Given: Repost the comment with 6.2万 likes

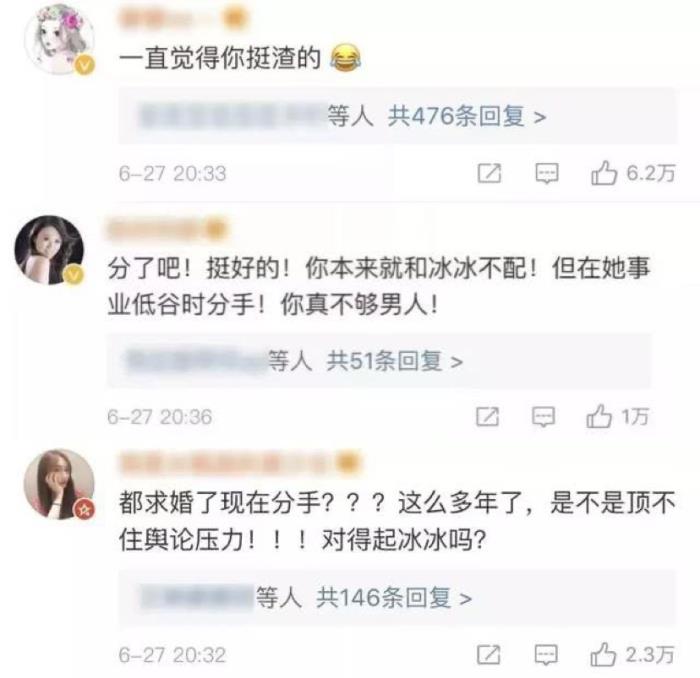Looking at the screenshot, I should [489, 173].
